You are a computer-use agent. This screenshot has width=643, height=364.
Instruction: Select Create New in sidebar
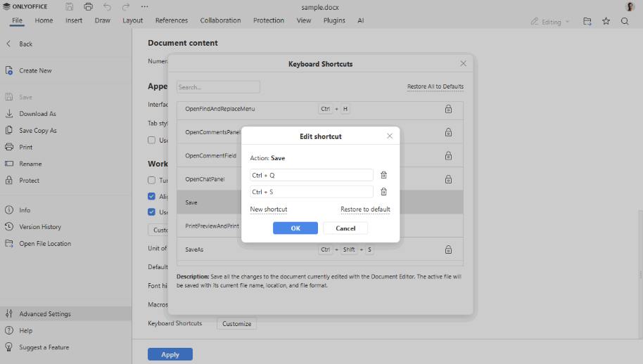65,70
